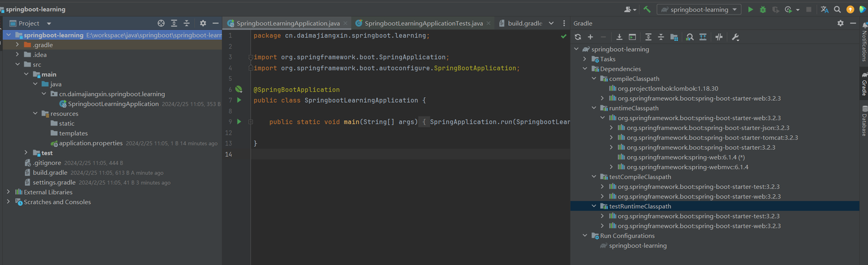Hide the Project tool window
Image resolution: width=868 pixels, height=265 pixels.
coord(215,23)
